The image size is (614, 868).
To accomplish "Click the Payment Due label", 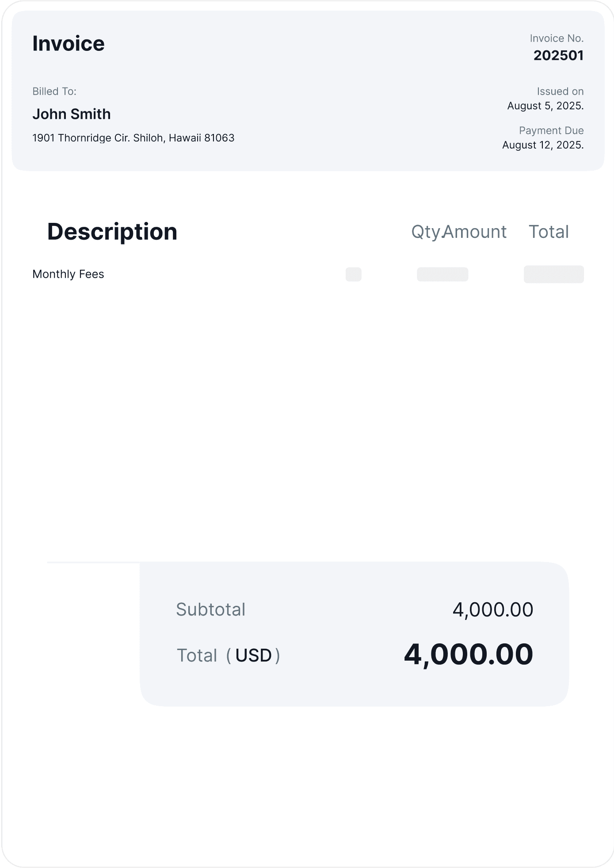I will point(551,130).
